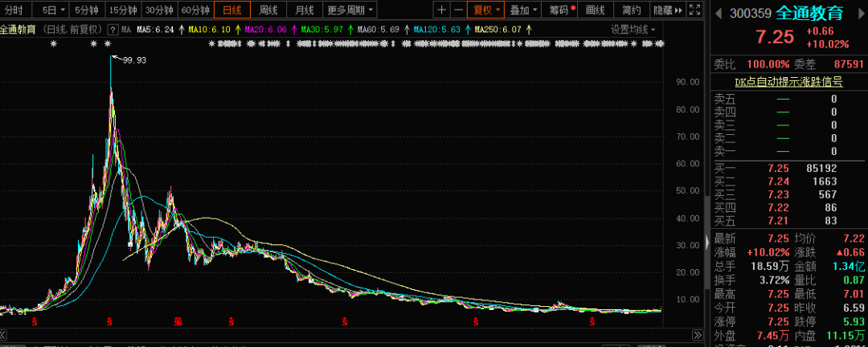
Task: Click the question mark help icon beside MA
Action: pyautogui.click(x=113, y=30)
